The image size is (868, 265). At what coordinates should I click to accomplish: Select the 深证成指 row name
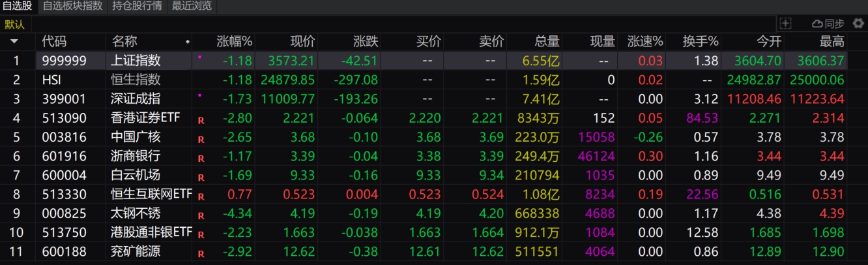136,99
